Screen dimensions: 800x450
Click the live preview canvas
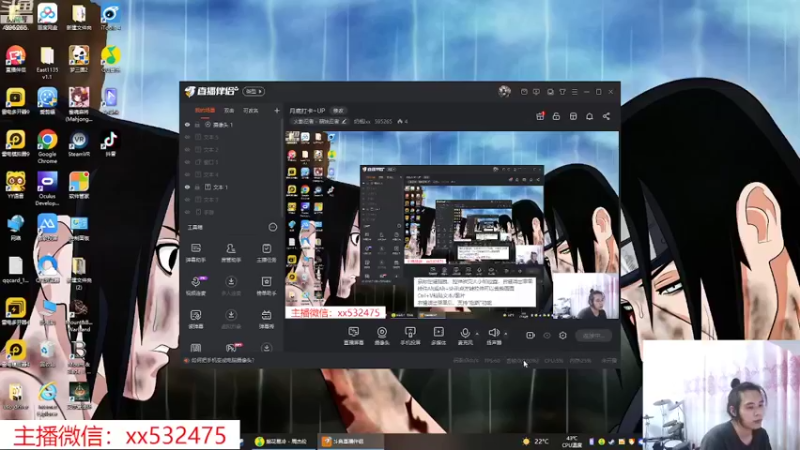pyautogui.click(x=452, y=226)
